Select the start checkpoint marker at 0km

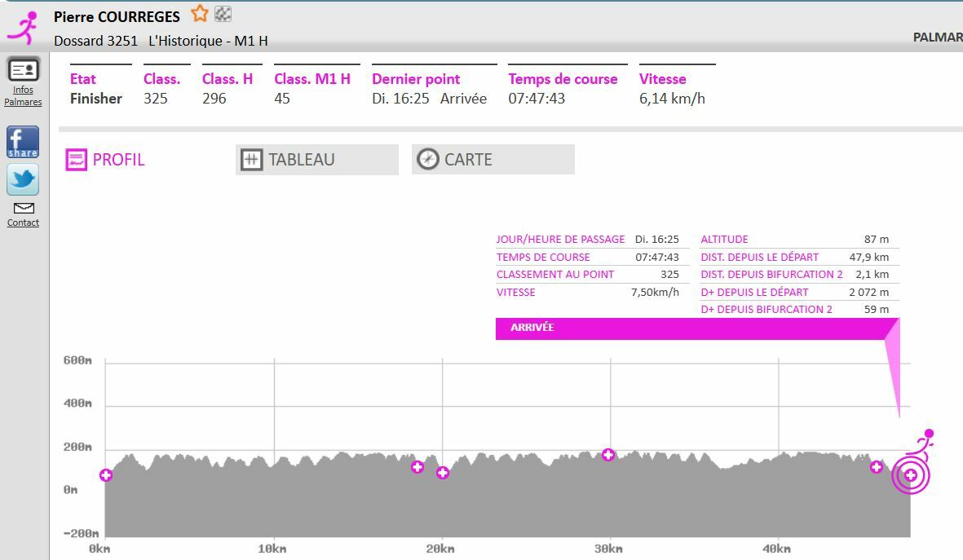tap(106, 475)
